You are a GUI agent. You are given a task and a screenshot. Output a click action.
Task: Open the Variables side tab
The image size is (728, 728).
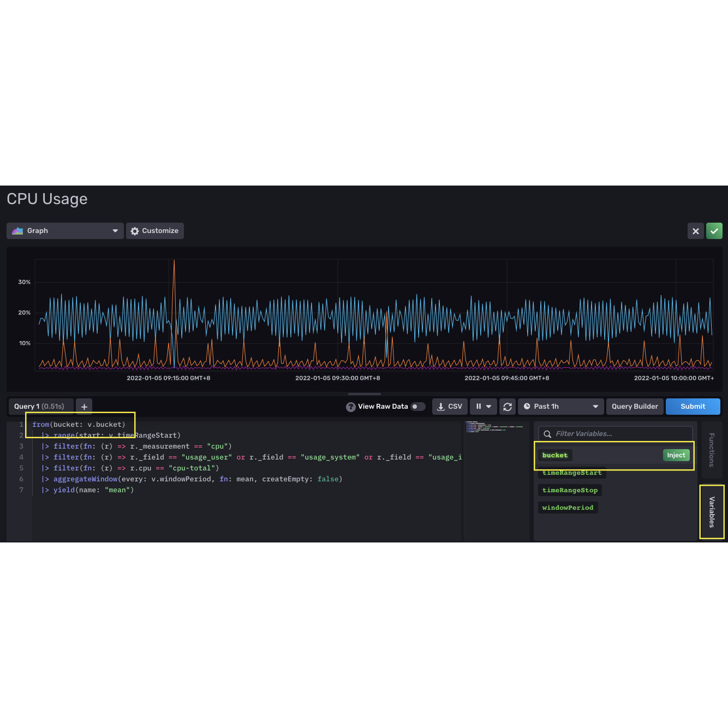[712, 512]
